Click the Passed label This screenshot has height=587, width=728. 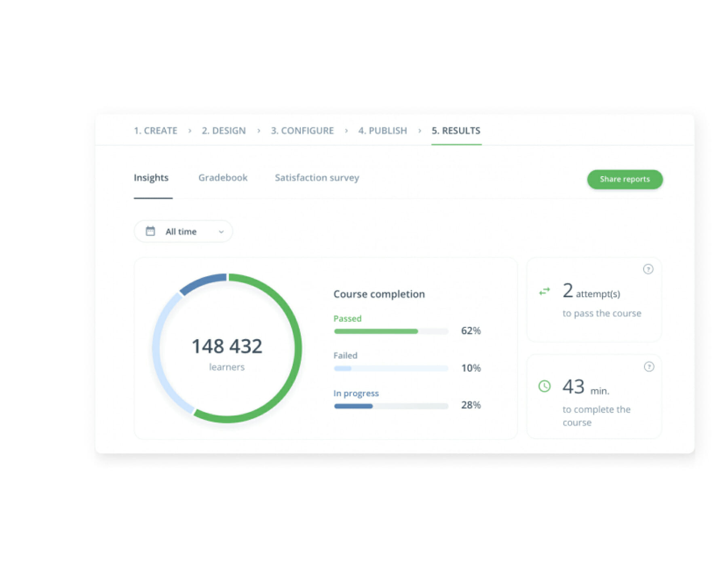point(347,319)
